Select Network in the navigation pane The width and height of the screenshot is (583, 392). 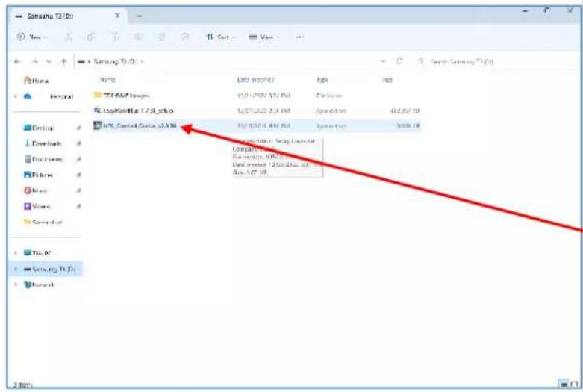(x=39, y=285)
